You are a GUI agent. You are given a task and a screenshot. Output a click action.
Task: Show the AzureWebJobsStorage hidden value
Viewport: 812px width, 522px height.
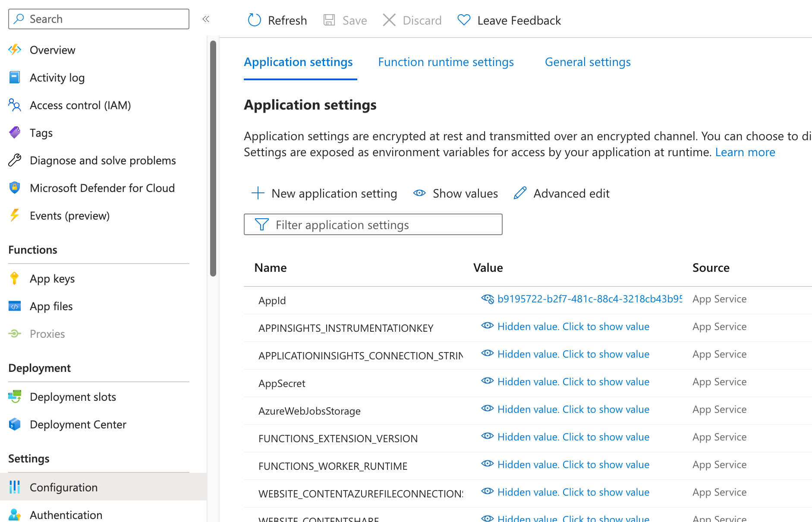tap(573, 409)
